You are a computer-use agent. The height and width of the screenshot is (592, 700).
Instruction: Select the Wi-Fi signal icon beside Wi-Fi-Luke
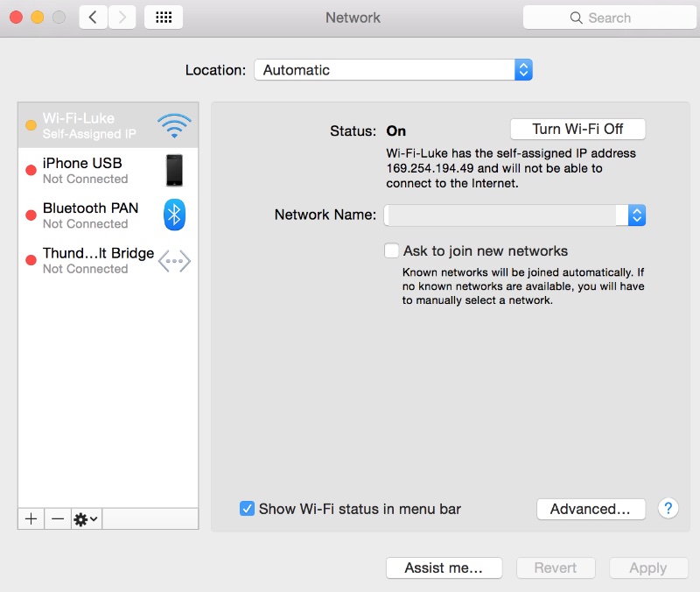[174, 123]
